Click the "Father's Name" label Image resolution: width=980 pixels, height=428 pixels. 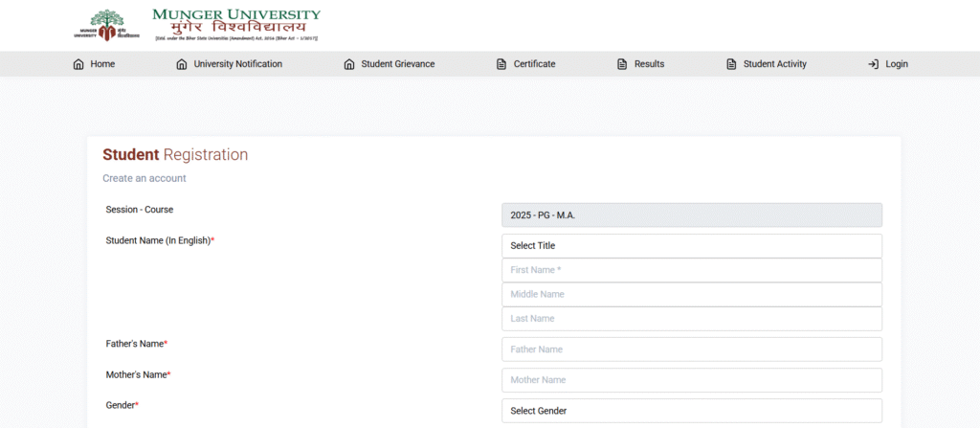tap(137, 344)
